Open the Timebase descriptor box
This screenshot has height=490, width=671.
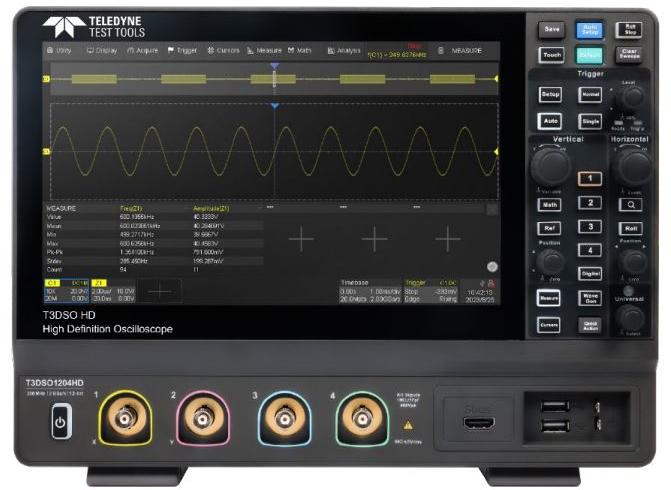pos(371,291)
